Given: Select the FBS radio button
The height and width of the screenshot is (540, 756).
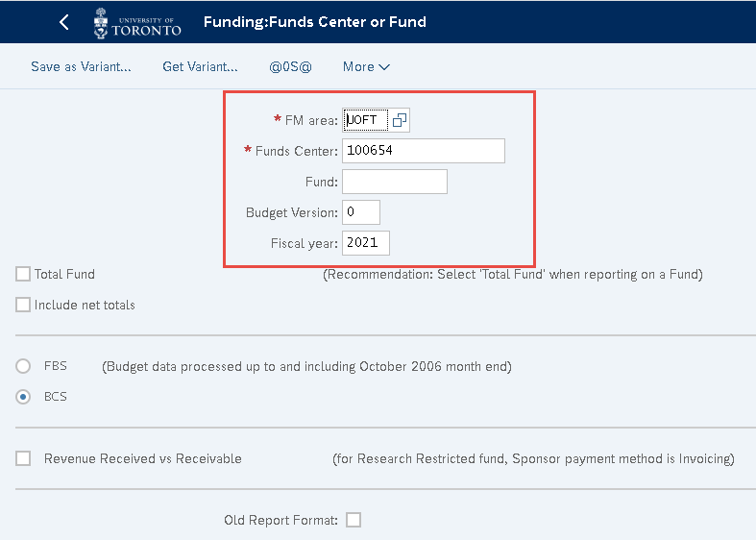Looking at the screenshot, I should (23, 366).
